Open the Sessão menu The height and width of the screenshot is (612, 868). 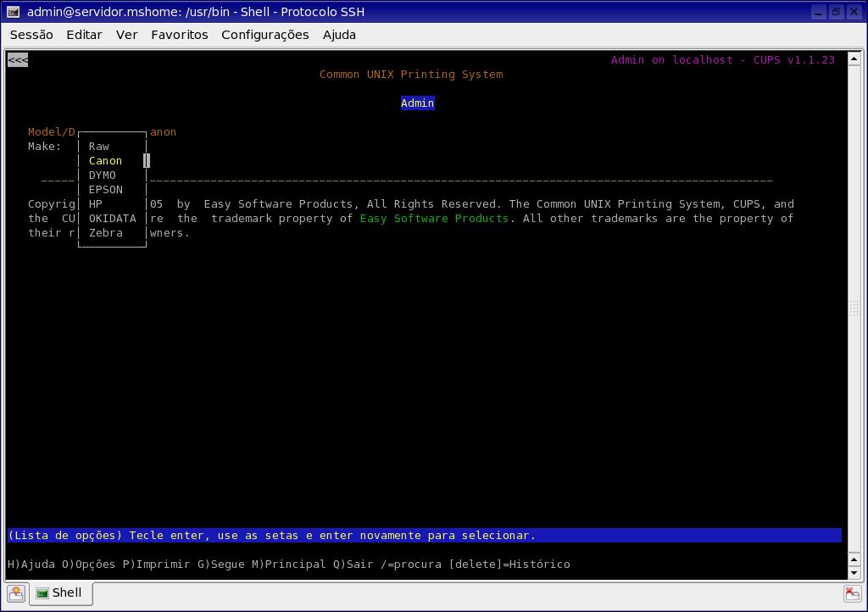click(x=31, y=35)
